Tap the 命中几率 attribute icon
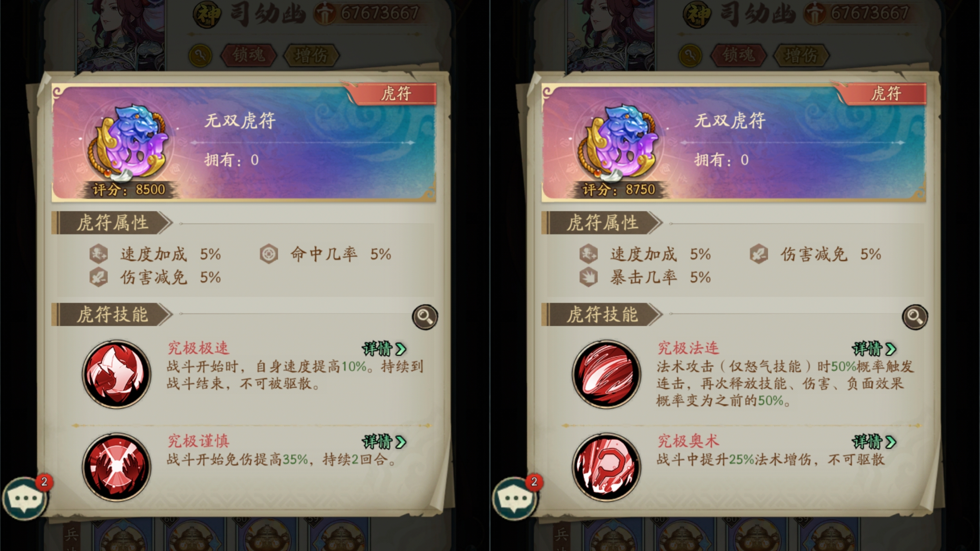The width and height of the screenshot is (980, 551). tap(269, 254)
